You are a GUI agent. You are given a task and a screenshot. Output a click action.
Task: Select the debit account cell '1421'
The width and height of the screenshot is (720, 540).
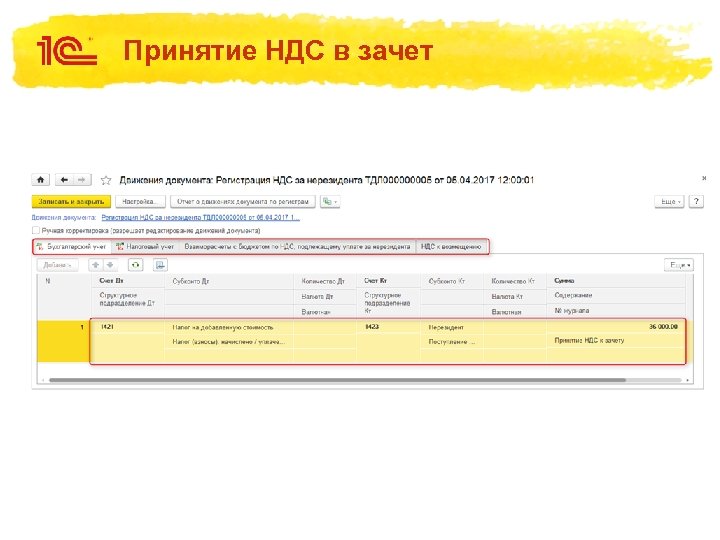point(128,327)
